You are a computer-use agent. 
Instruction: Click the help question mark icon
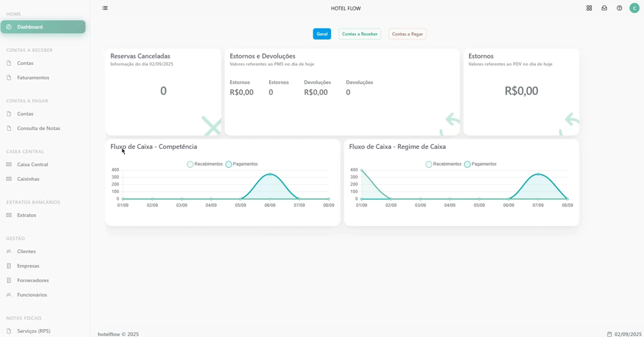coord(619,8)
